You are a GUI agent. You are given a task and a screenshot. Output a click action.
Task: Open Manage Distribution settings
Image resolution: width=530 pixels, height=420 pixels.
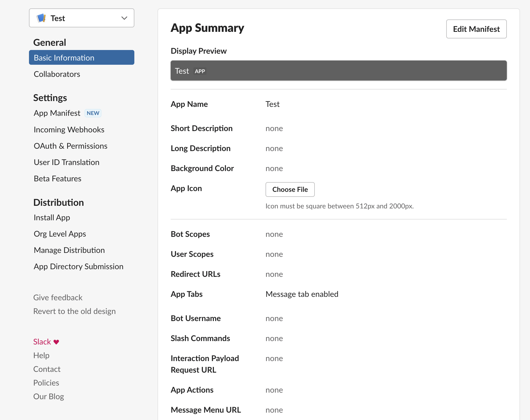click(x=69, y=250)
